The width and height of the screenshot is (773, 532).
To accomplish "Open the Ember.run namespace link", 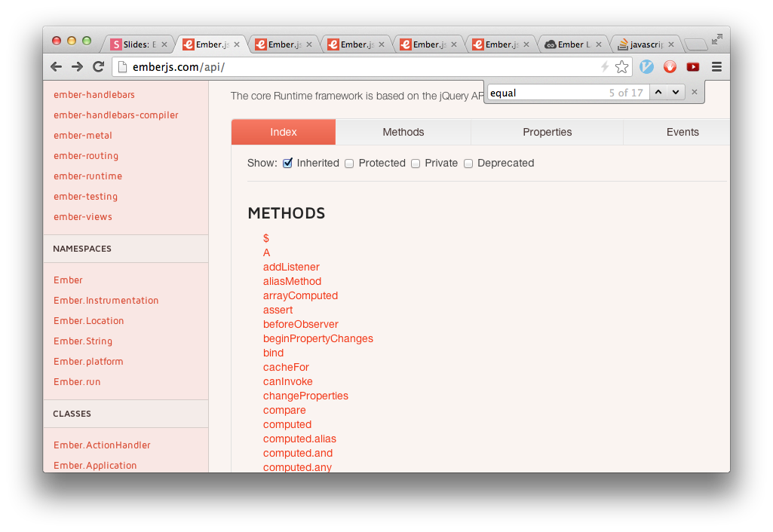I will coord(77,382).
